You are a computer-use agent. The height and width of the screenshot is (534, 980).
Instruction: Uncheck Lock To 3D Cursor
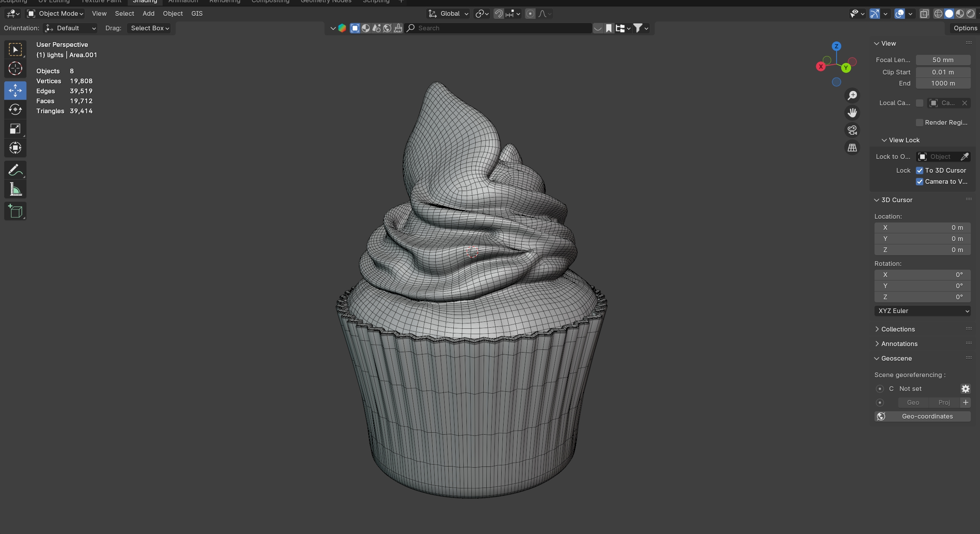(920, 170)
